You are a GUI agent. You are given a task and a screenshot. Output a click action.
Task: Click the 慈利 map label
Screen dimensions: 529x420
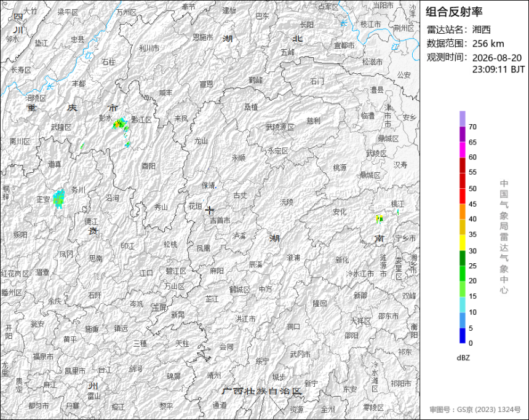pyautogui.click(x=313, y=121)
